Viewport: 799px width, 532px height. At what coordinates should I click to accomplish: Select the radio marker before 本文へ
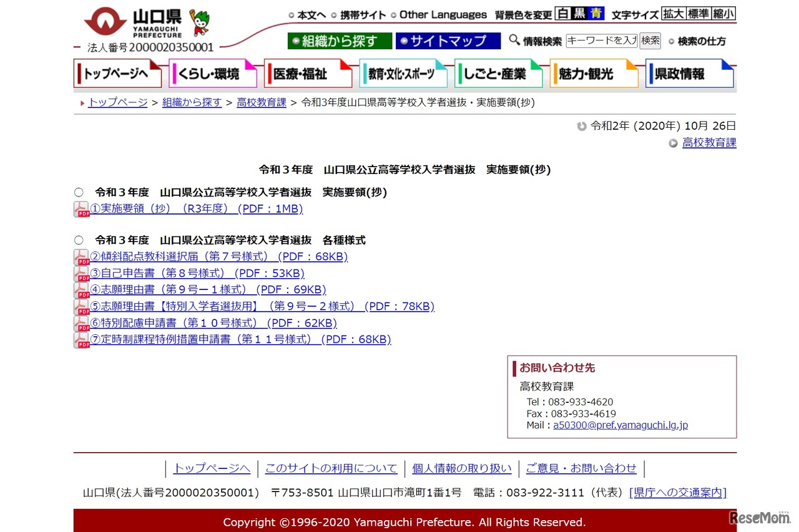click(x=290, y=14)
